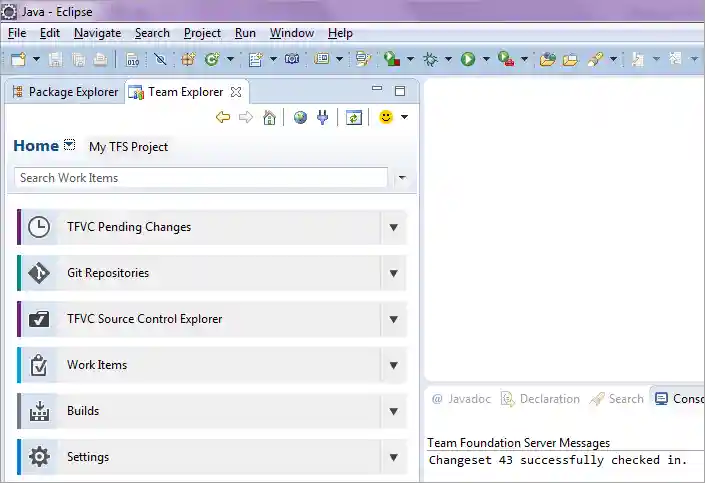Refresh the Team Explorer view
Viewport: 705px width, 483px height.
[354, 117]
